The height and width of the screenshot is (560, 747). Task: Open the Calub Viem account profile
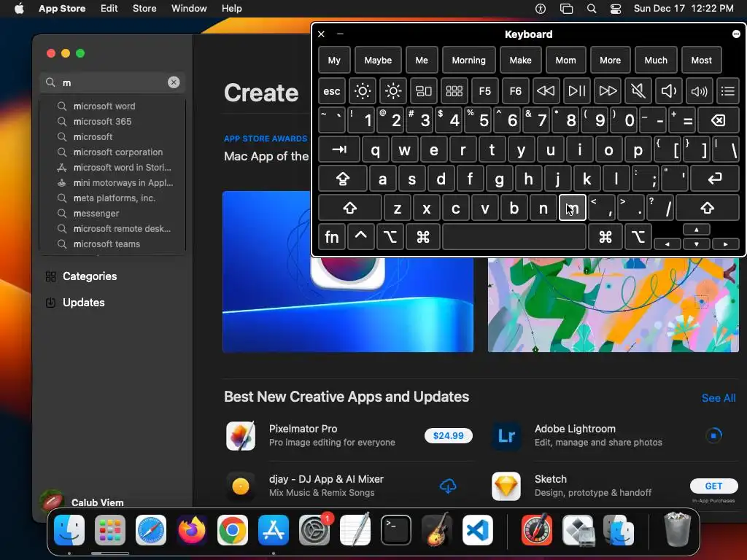pos(82,502)
